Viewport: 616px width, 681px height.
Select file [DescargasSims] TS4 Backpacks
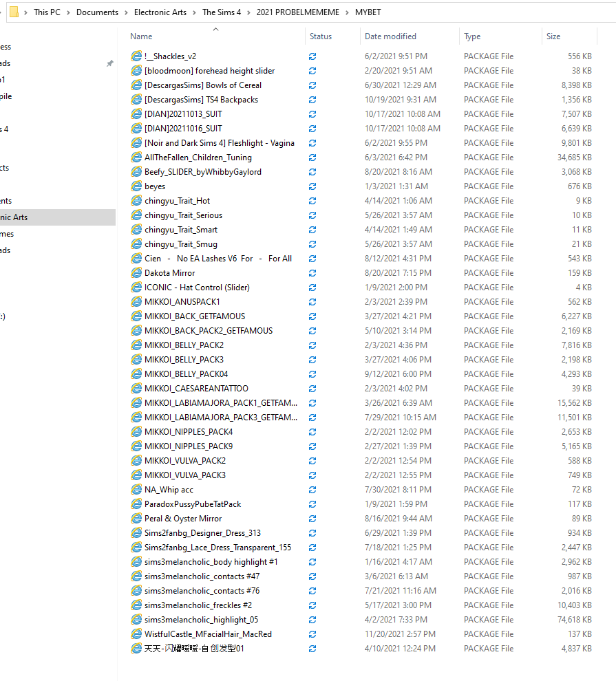201,100
